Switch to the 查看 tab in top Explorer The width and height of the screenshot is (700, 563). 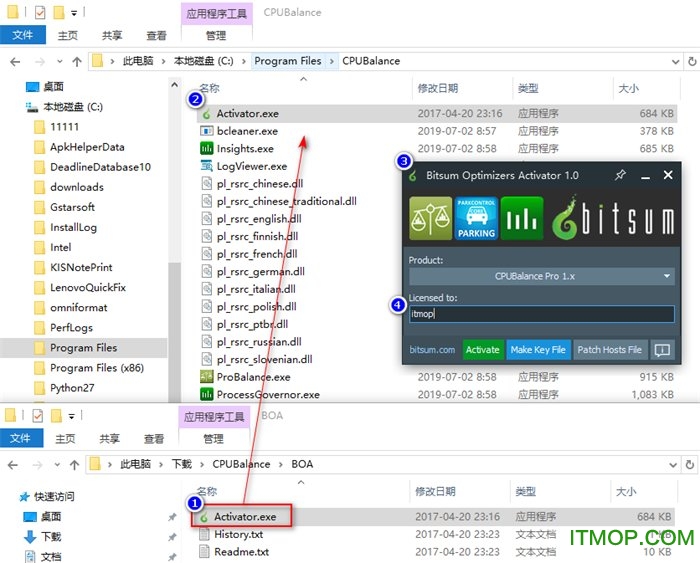pyautogui.click(x=154, y=35)
